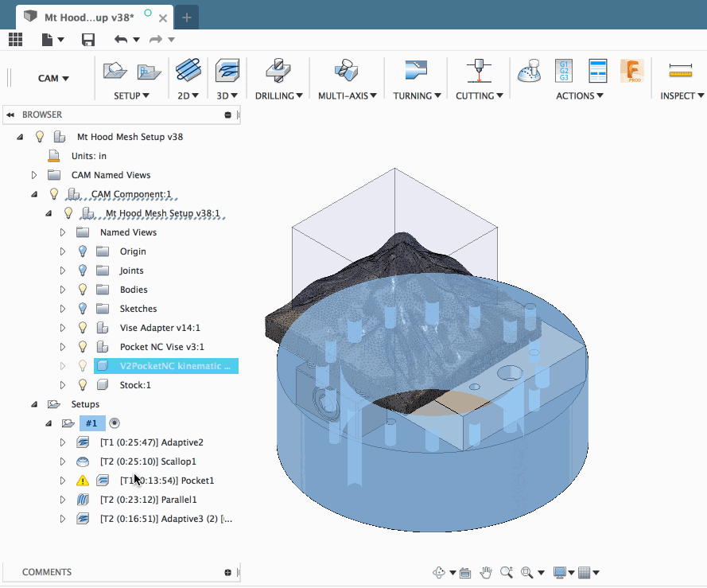Screen dimensions: 707x588
Task: Click the Post Process G1 G2 G3 icon
Action: pyautogui.click(x=564, y=71)
